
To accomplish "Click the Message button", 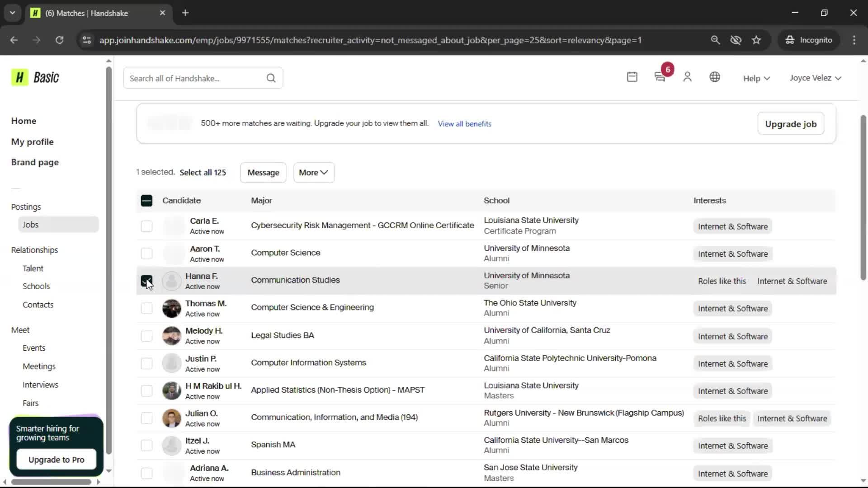I will (263, 173).
